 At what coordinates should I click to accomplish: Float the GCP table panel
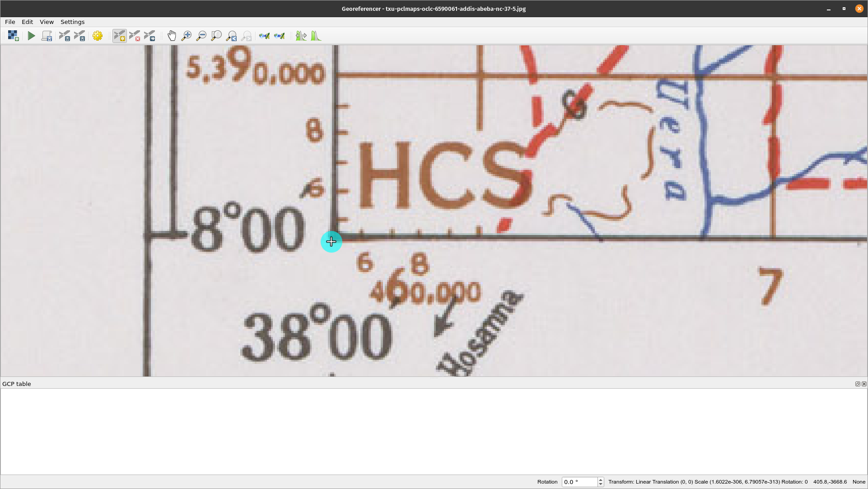click(x=858, y=384)
